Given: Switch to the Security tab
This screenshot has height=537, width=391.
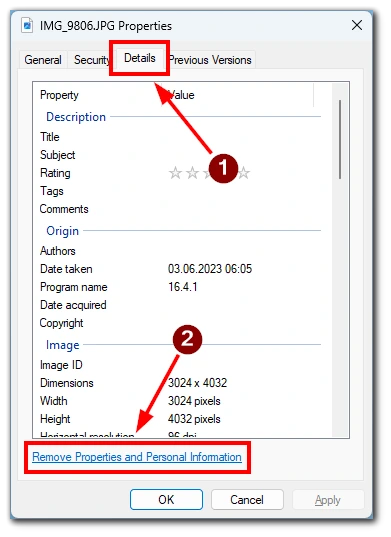Looking at the screenshot, I should click(91, 60).
